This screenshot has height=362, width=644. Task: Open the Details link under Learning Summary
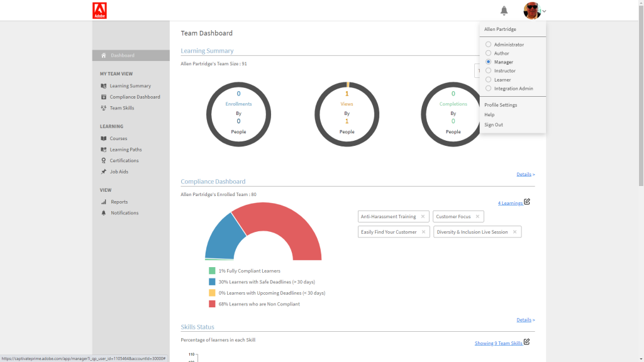(524, 174)
